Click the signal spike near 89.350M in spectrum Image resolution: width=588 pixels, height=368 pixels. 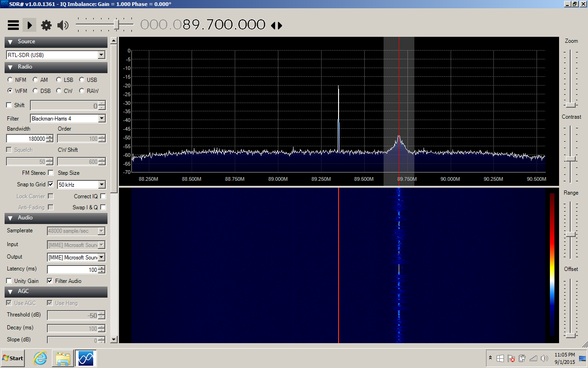pos(339,119)
